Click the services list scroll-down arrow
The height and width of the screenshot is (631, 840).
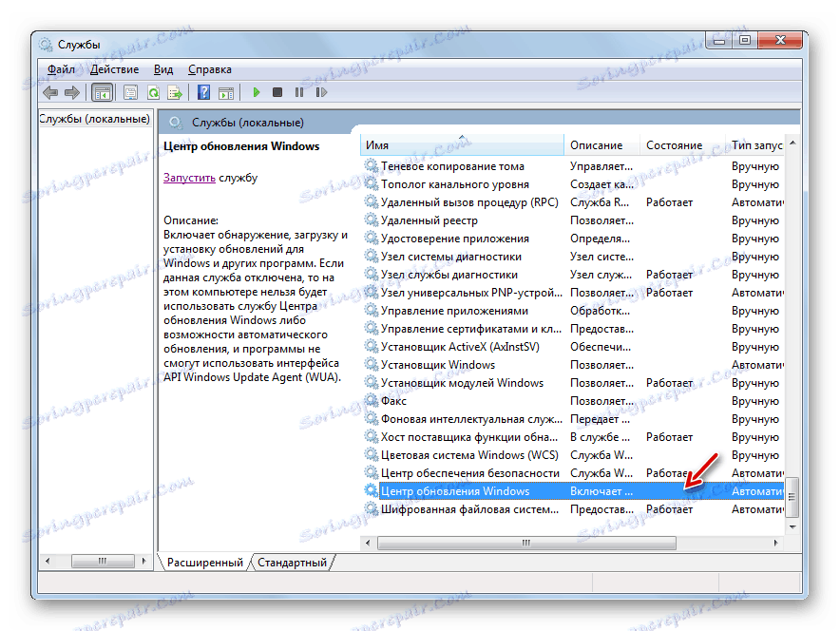[x=792, y=527]
